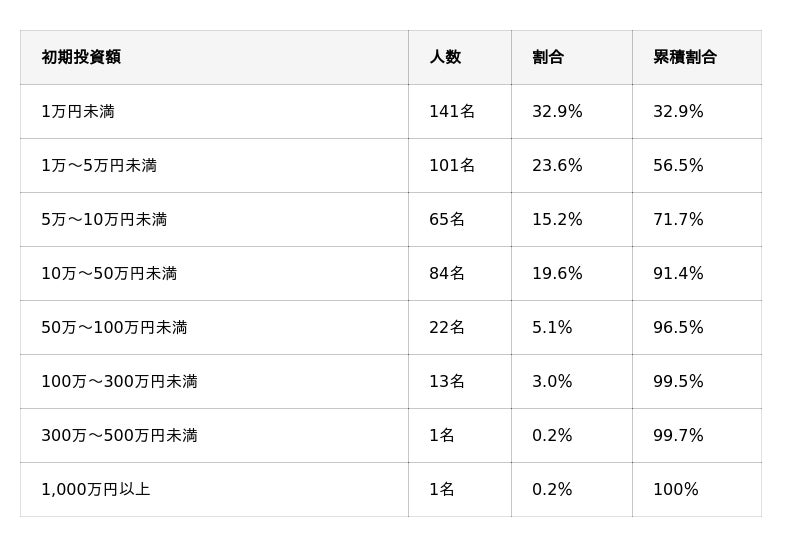Select the 100% cumulative cell
Screen dimensions: 800x547
676,489
